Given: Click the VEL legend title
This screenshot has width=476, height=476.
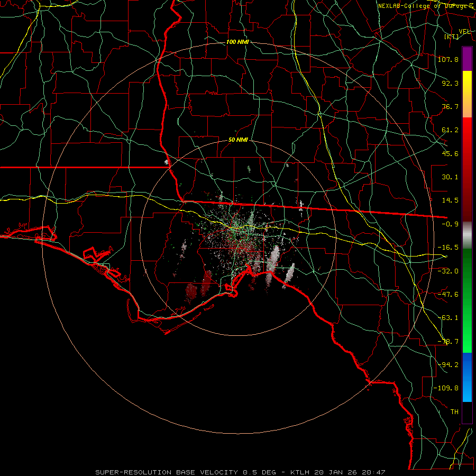Looking at the screenshot, I should 464,32.
